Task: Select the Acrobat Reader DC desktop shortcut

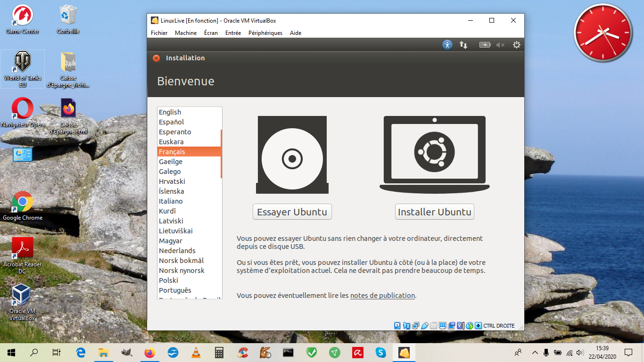Action: [23, 255]
